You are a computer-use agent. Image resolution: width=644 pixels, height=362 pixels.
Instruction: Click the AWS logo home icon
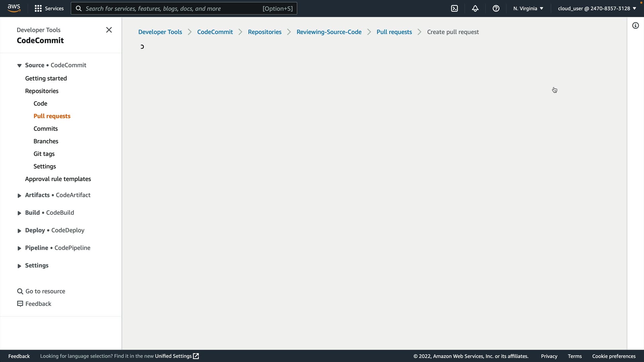pyautogui.click(x=14, y=8)
